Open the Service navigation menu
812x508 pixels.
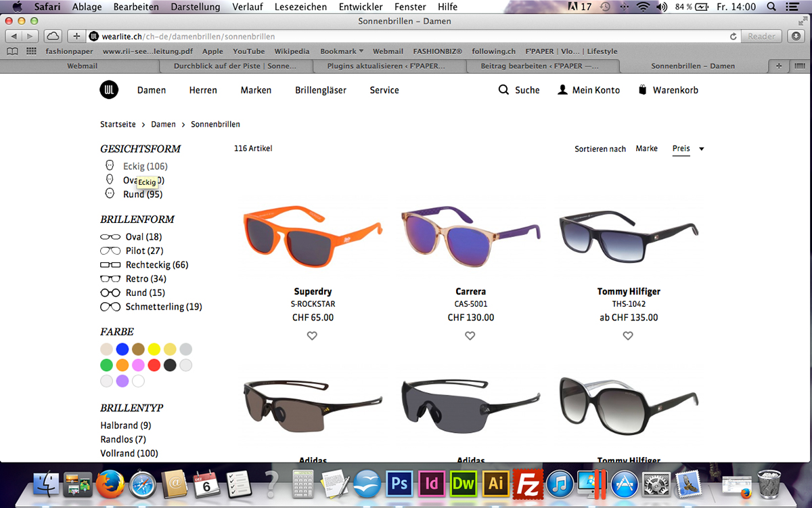tap(384, 90)
